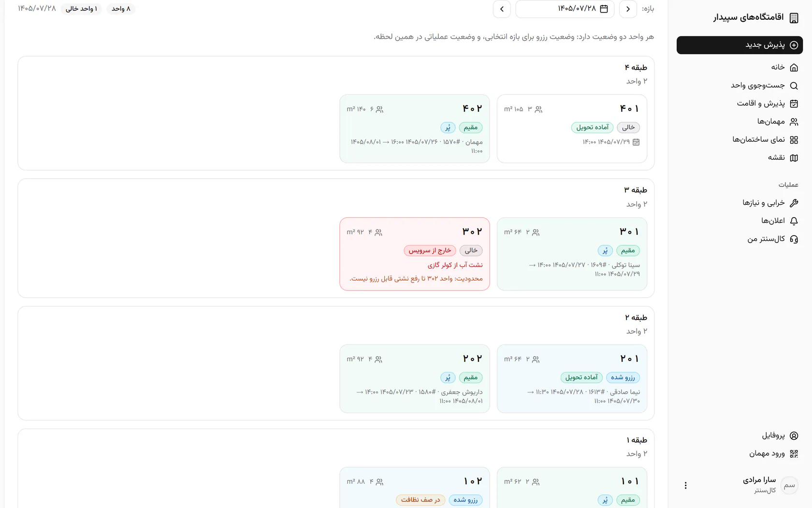Click the ورود مهمان QR code icon
812x508 pixels.
coord(794,454)
